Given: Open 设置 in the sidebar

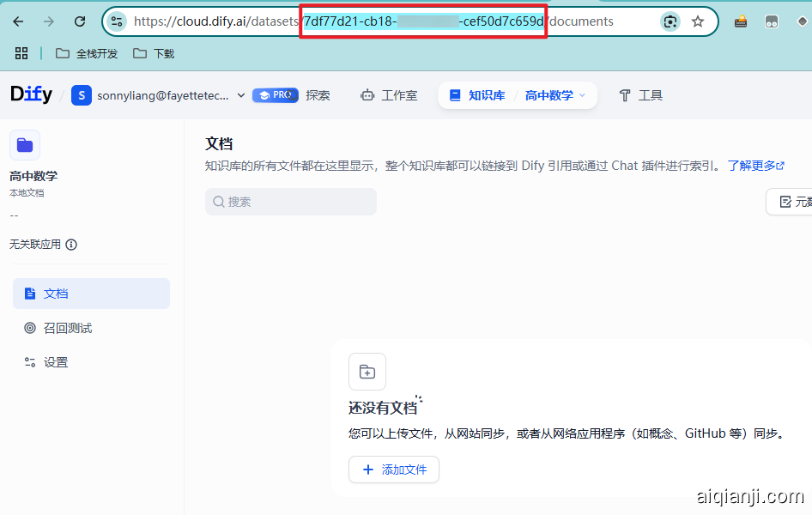Looking at the screenshot, I should (56, 362).
